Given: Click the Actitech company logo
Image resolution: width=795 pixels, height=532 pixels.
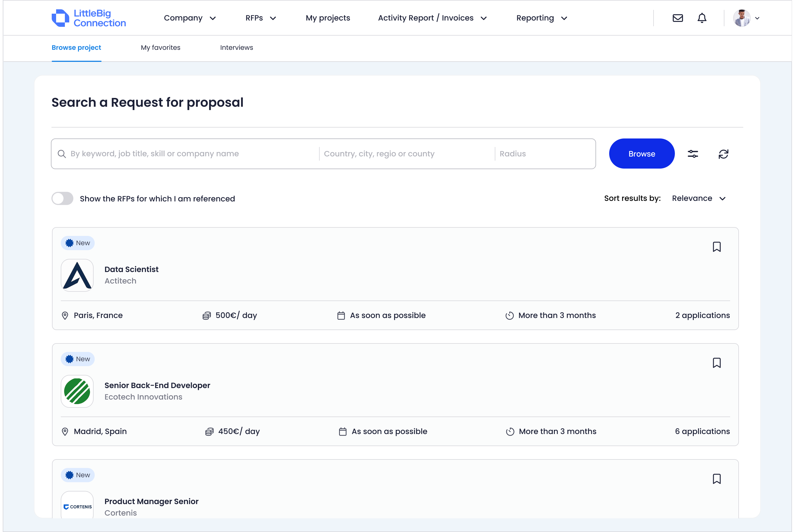Looking at the screenshot, I should pos(77,275).
